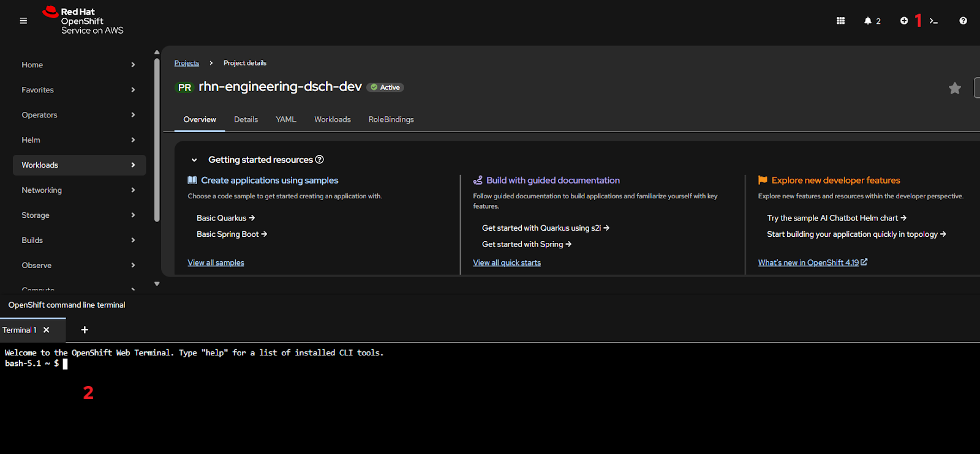Toggle the hamburger navigation menu
The height and width of the screenshot is (454, 980).
tap(23, 21)
